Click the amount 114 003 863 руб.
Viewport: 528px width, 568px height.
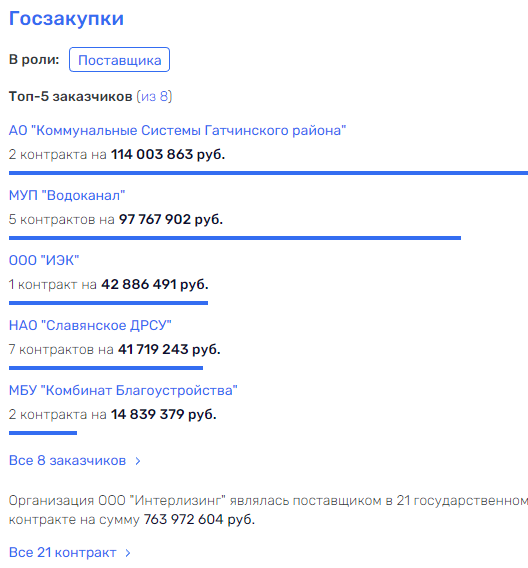click(168, 155)
